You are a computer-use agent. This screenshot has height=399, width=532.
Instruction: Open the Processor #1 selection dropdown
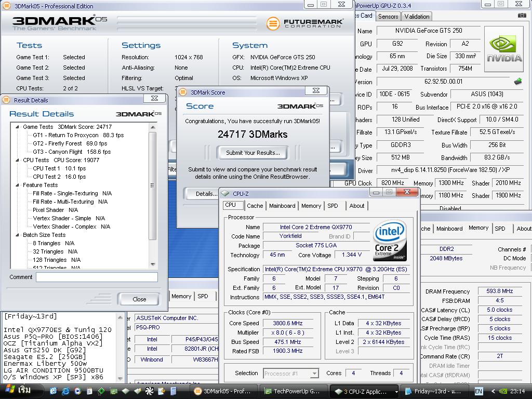click(x=314, y=374)
